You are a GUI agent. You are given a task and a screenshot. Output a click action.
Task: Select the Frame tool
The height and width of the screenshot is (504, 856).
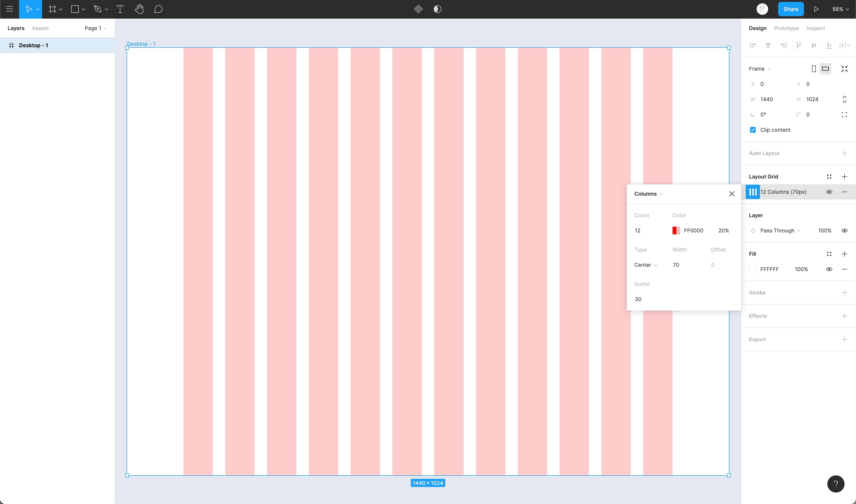[x=53, y=9]
